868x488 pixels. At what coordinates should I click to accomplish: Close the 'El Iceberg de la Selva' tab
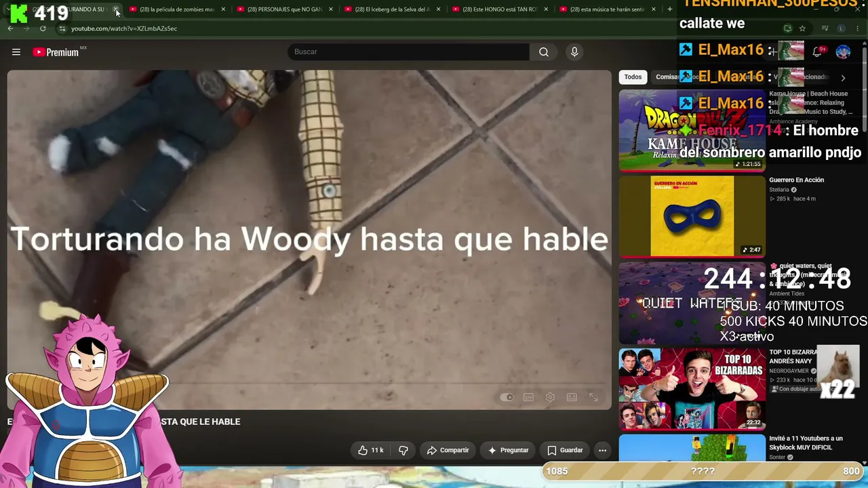[438, 9]
